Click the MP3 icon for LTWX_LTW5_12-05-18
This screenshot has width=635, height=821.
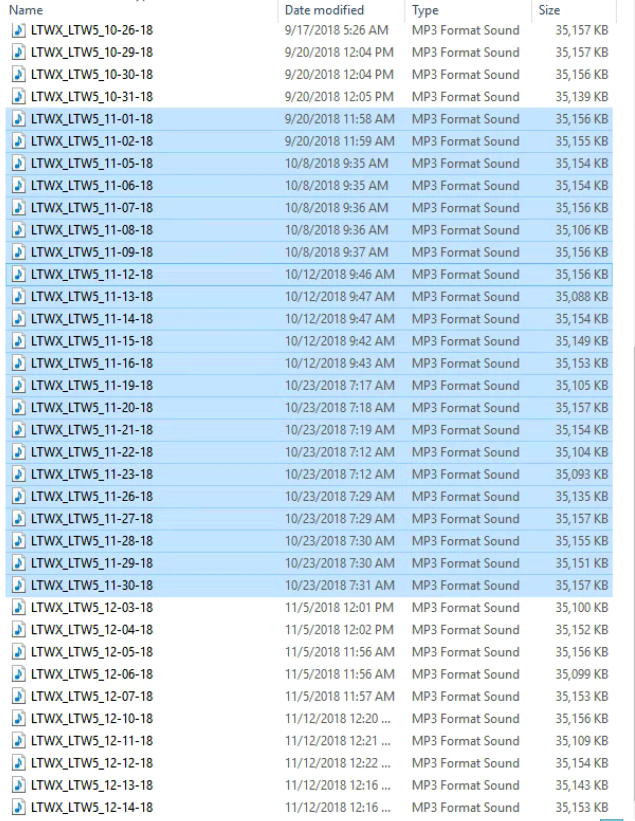[x=19, y=652]
